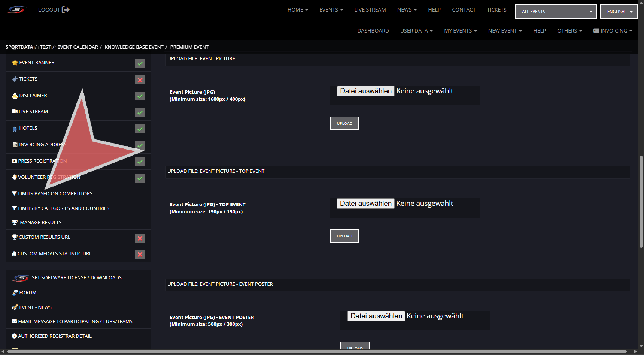
Task: Choose file for Top Event picture
Action: click(x=365, y=204)
